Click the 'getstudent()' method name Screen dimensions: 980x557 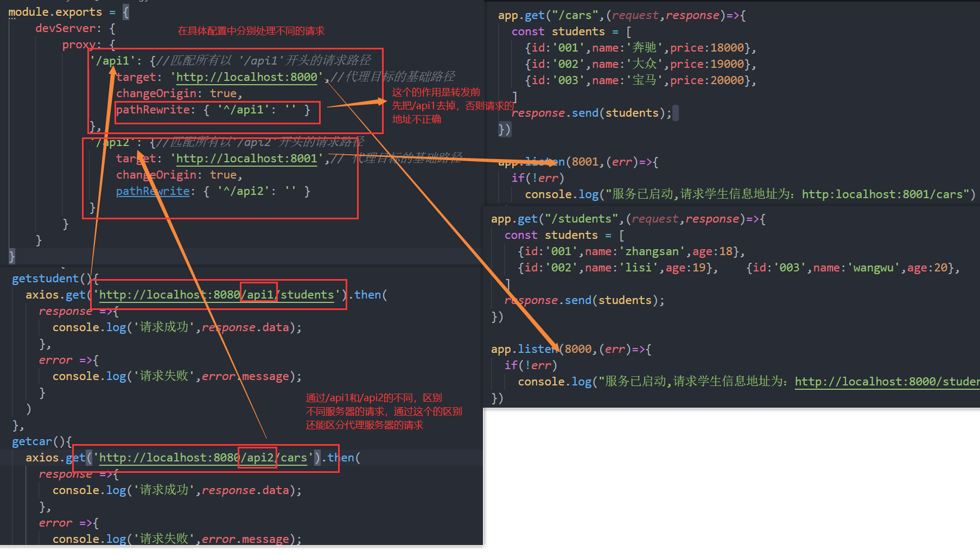(52, 278)
